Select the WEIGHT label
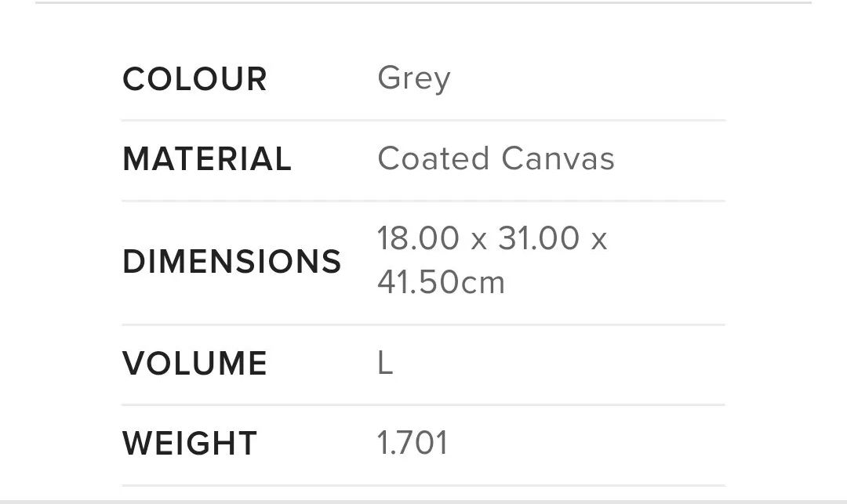This screenshot has width=847, height=504. [x=190, y=444]
